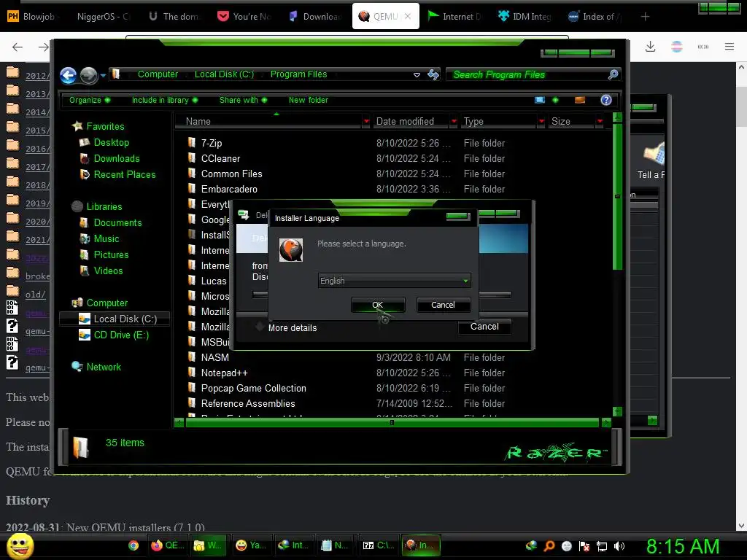Click the search magnifier icon in Explorer
This screenshot has height=560, width=747.
click(613, 75)
